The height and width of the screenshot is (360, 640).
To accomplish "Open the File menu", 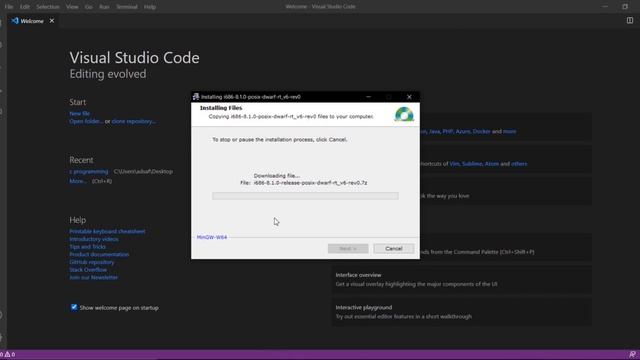I will [9, 7].
